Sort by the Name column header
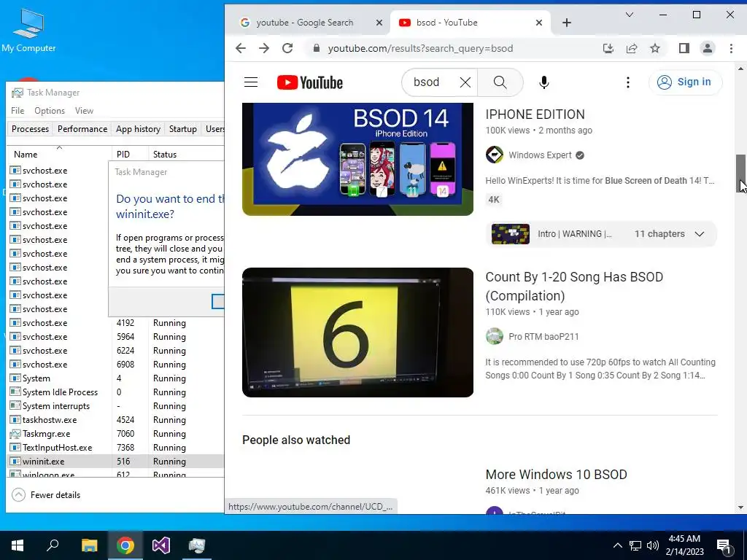 tap(59, 154)
